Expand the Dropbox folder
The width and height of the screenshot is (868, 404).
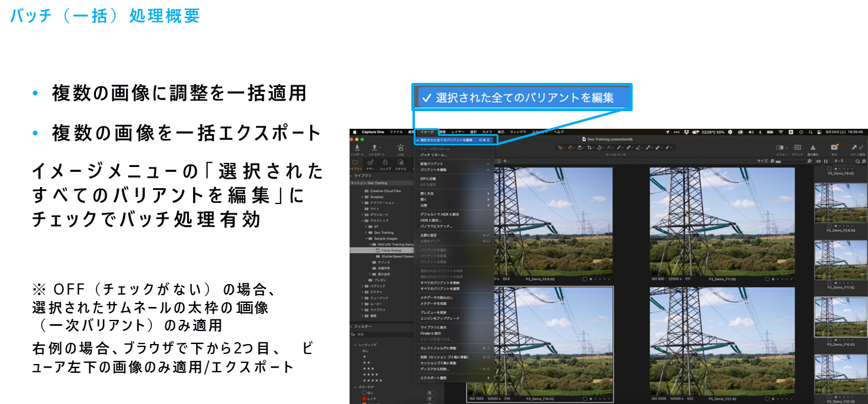tap(362, 197)
